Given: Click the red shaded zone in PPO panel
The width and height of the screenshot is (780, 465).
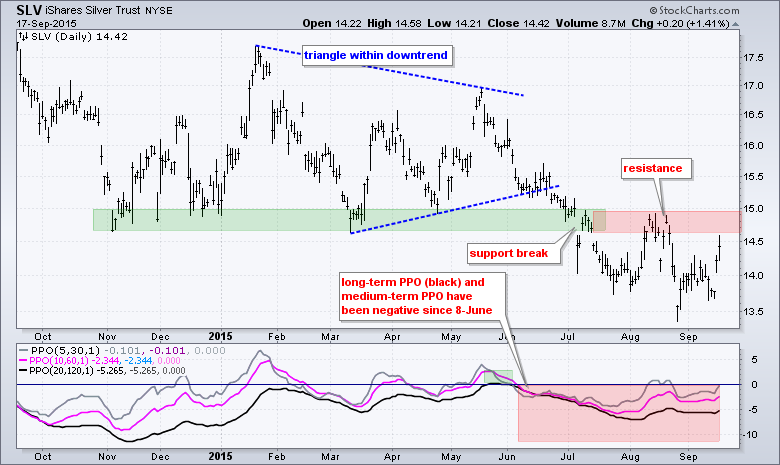Looking at the screenshot, I should coord(619,413).
